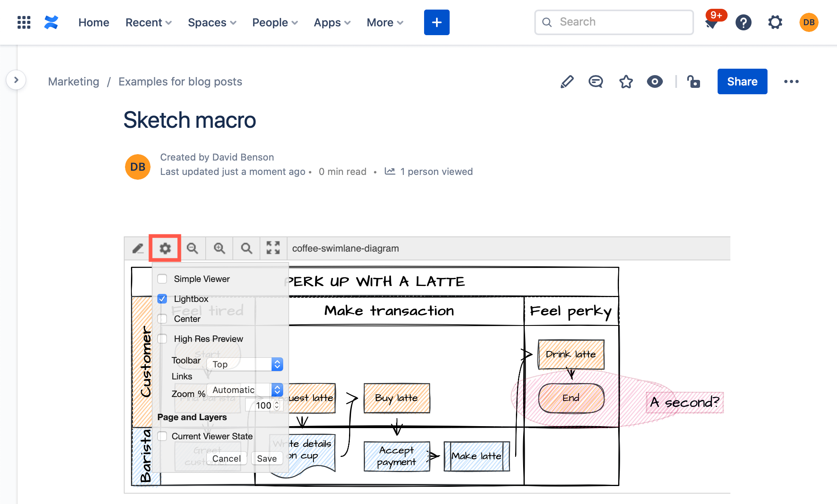Open fullscreen view of the diagram
This screenshot has width=837, height=504.
[273, 248]
